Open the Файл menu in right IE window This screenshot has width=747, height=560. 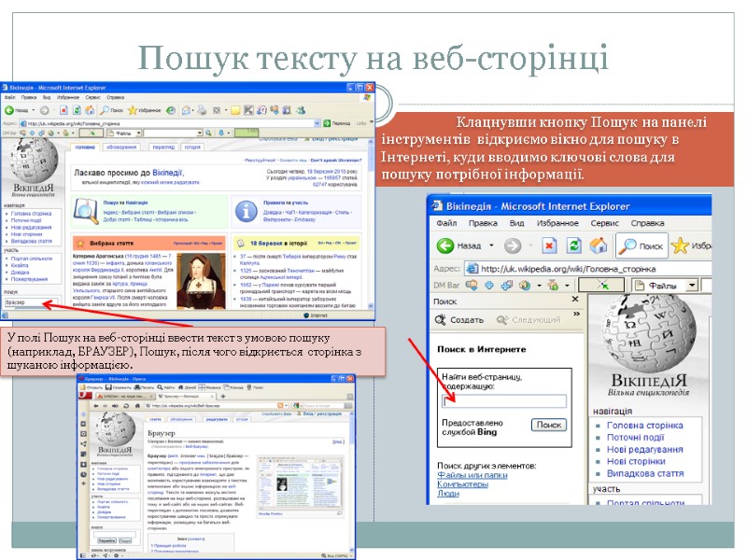tap(446, 223)
